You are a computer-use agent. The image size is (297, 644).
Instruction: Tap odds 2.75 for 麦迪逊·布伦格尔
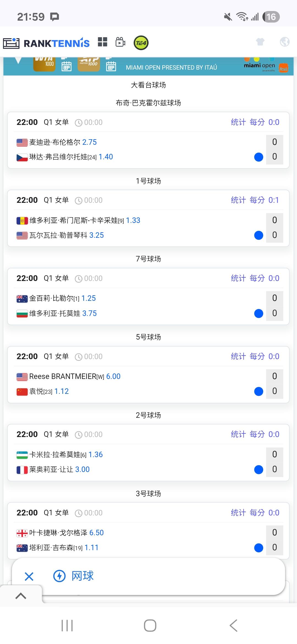(x=90, y=142)
